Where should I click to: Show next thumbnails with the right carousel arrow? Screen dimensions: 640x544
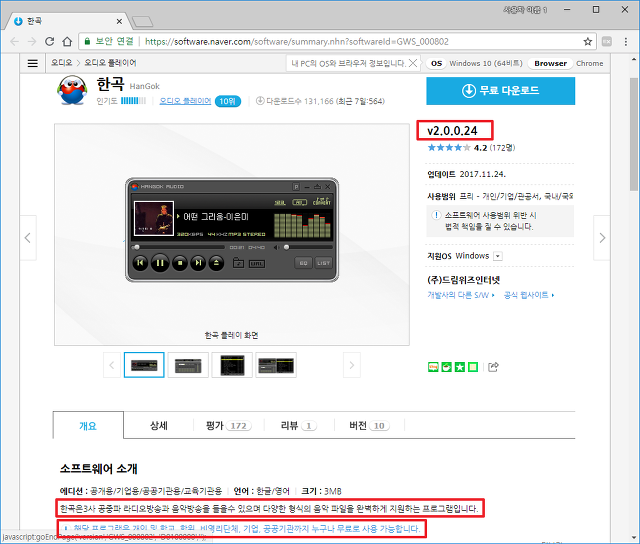(351, 365)
